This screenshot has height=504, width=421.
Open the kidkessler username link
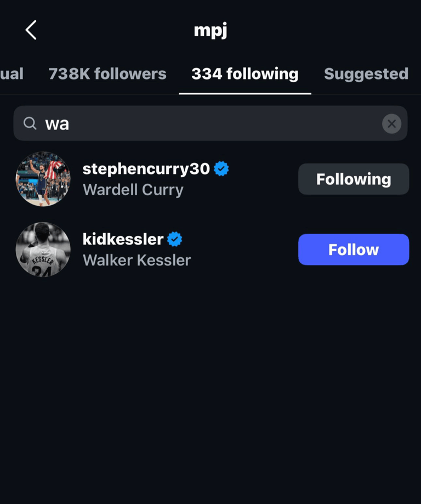click(x=123, y=239)
